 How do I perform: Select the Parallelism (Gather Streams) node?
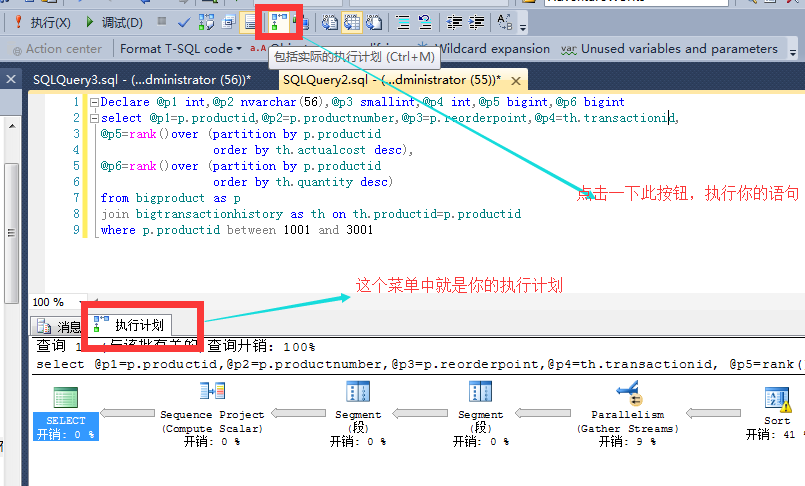(x=627, y=414)
